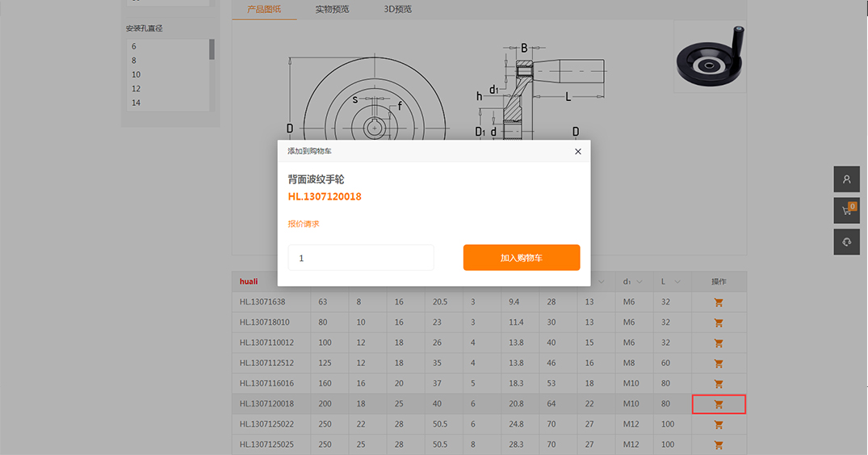The width and height of the screenshot is (868, 455).
Task: Expand the d₁ column filter dropdown
Action: click(640, 282)
